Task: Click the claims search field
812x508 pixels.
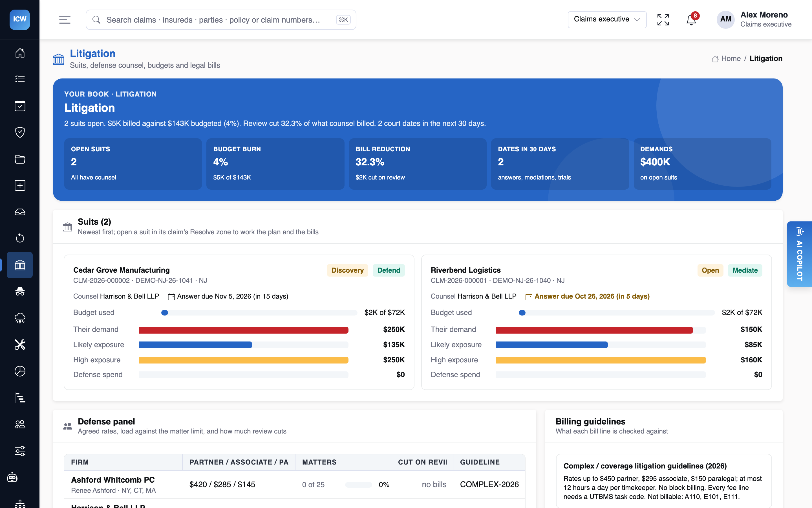Action: (x=221, y=20)
